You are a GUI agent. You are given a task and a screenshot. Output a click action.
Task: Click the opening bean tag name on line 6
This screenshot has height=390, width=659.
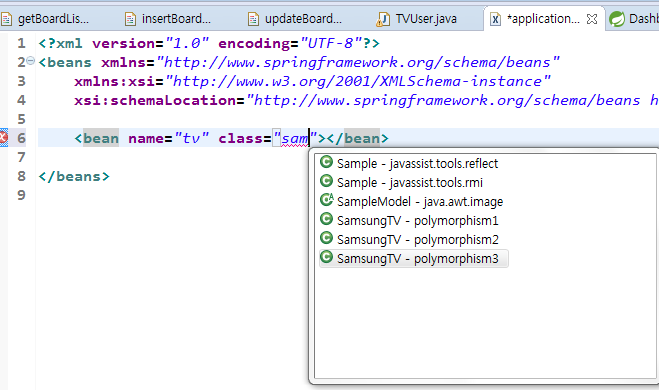[101, 138]
